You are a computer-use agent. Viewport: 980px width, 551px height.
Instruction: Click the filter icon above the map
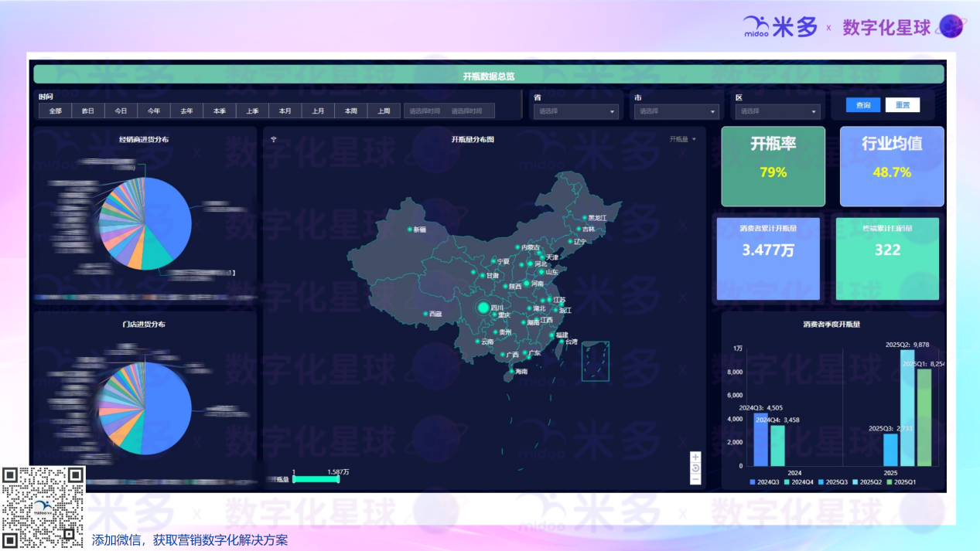click(x=274, y=140)
